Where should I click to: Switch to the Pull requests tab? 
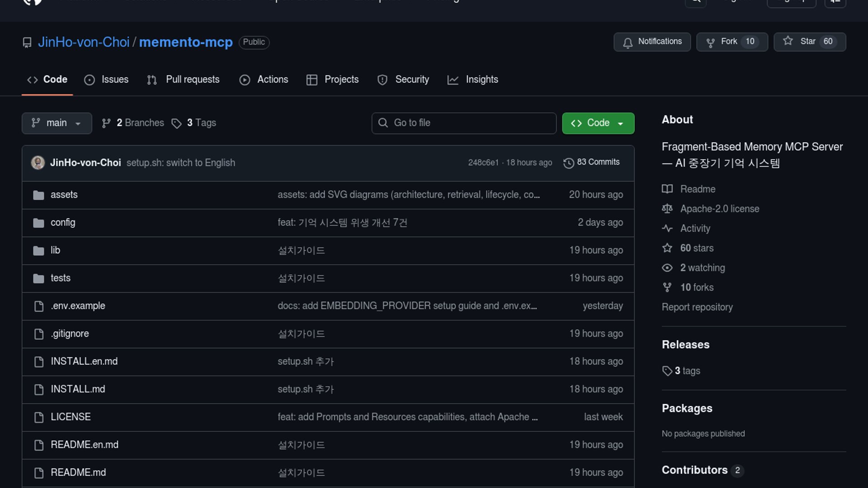pos(184,80)
